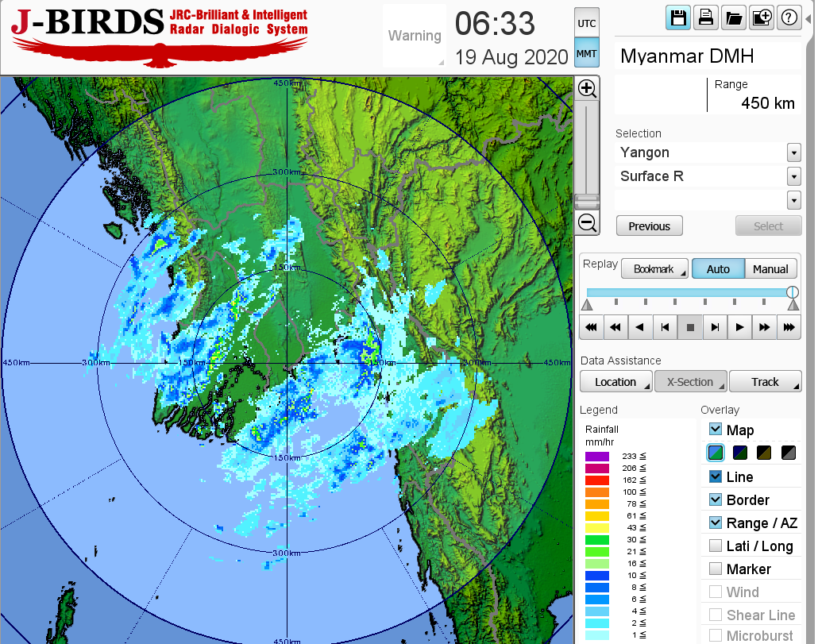Toggle the Range / AZ checkbox
Viewport: 818px width, 644px height.
coord(716,523)
